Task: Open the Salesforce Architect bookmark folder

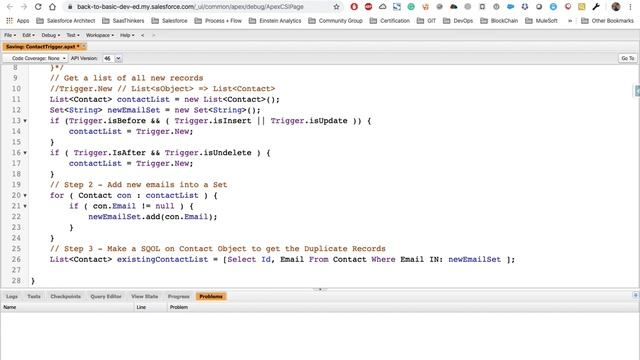Action: point(66,21)
